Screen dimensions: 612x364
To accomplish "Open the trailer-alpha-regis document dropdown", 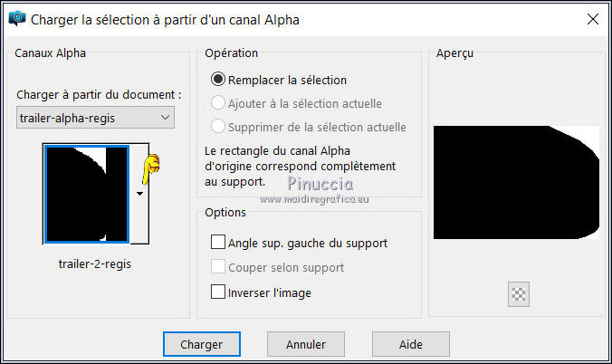I will tap(96, 118).
